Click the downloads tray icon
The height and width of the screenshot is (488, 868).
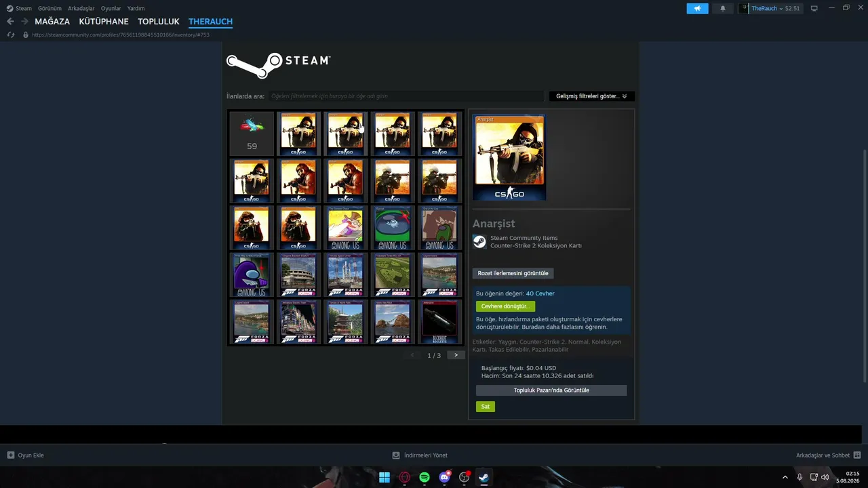click(396, 455)
